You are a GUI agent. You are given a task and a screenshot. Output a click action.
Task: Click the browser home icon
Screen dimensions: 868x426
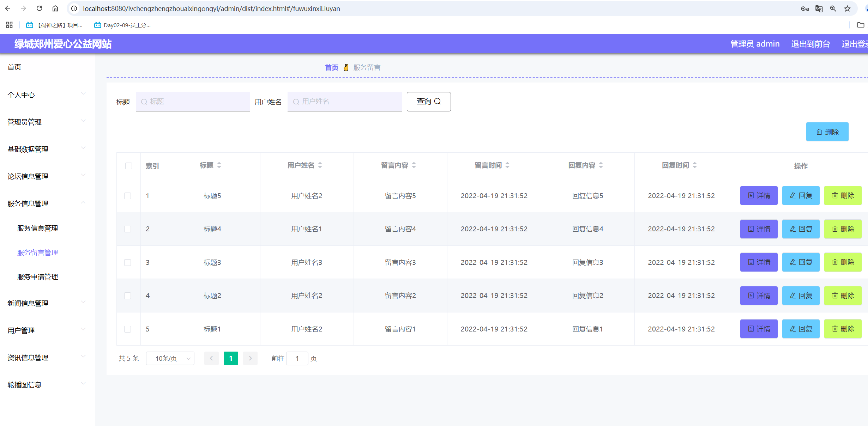pyautogui.click(x=55, y=8)
